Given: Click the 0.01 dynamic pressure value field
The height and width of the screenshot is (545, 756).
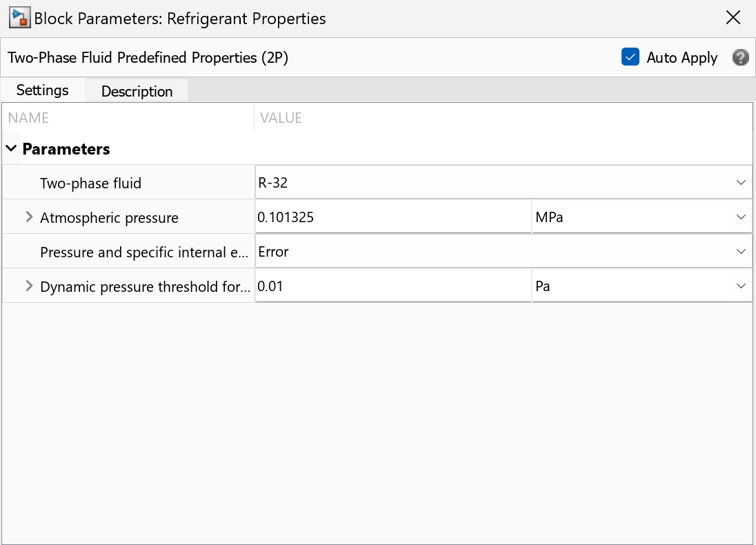Looking at the screenshot, I should pos(392,286).
